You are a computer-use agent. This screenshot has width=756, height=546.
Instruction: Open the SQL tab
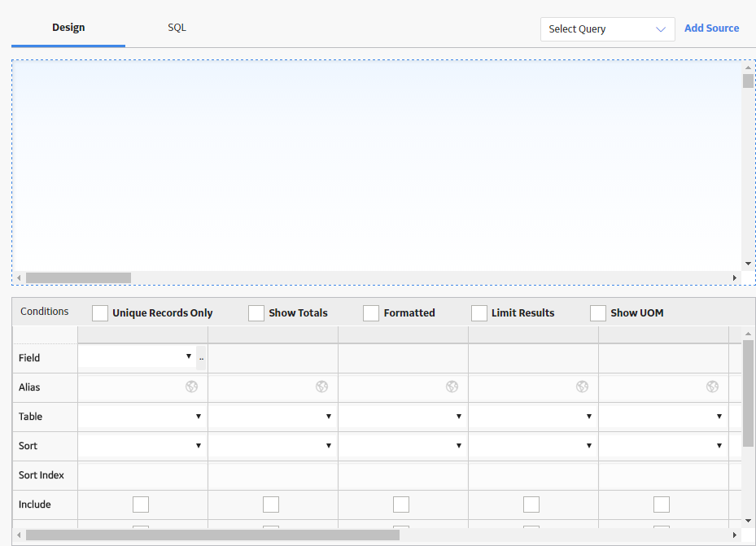(x=177, y=28)
